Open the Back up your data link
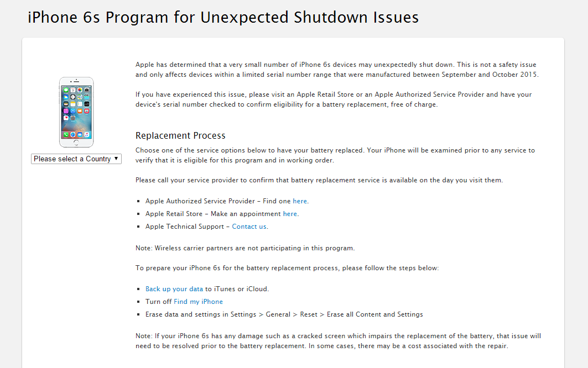 (174, 289)
